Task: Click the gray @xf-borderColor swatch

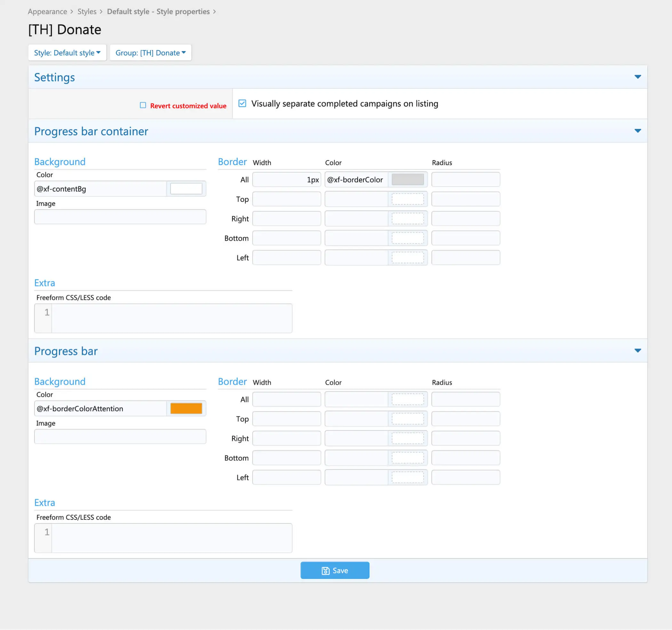Action: click(x=407, y=179)
